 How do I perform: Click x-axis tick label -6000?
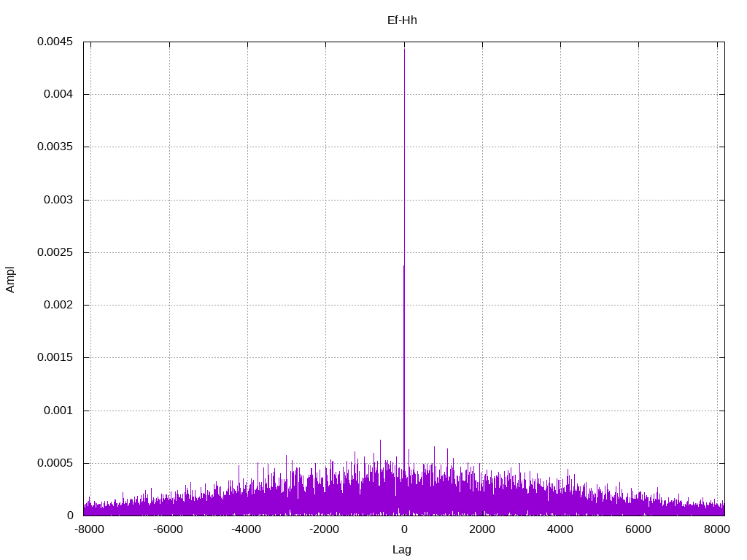(169, 529)
